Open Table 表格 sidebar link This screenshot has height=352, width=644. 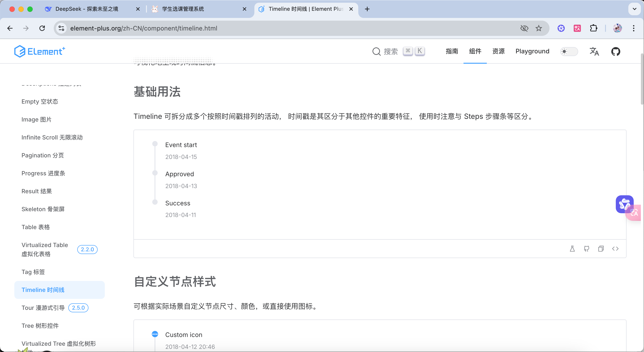[36, 227]
